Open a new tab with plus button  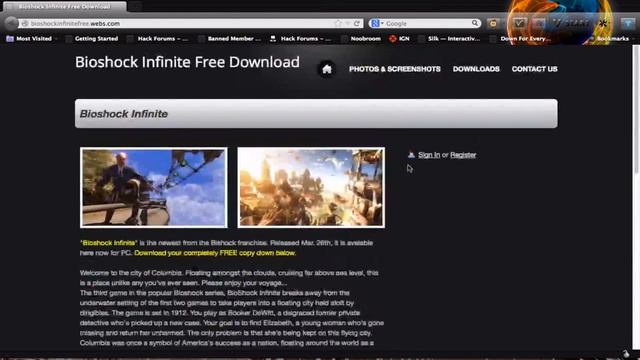[x=136, y=7]
